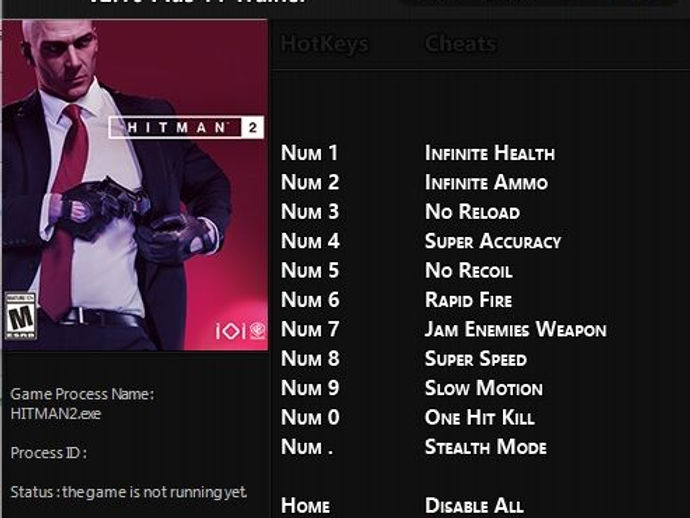Image resolution: width=690 pixels, height=518 pixels.
Task: Turn on the Slow Motion cheat
Action: point(484,388)
